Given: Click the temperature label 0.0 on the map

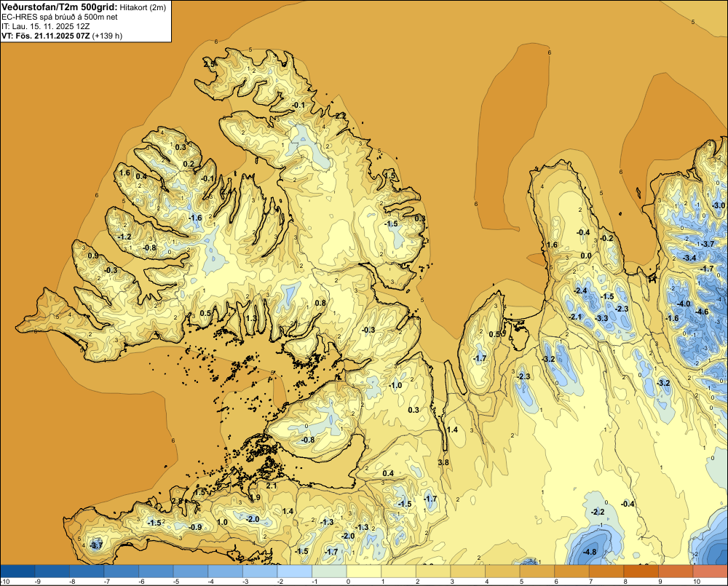Looking at the screenshot, I should point(586,256).
